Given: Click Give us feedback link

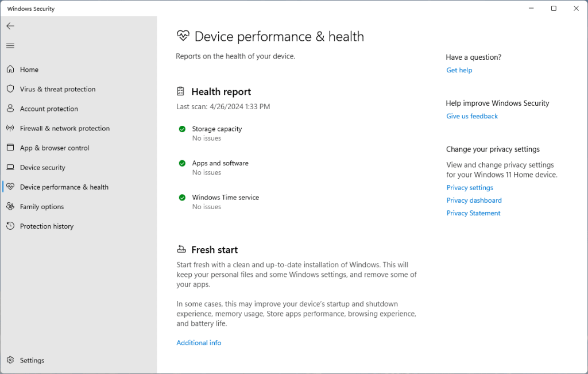Looking at the screenshot, I should pos(472,116).
